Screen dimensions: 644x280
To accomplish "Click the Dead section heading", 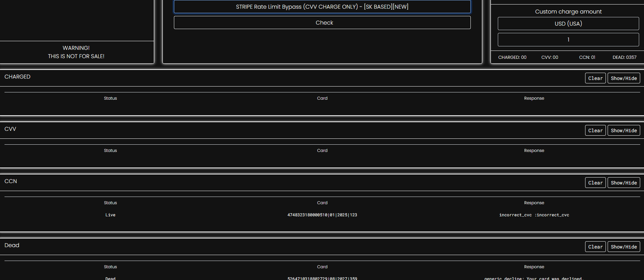I will click(x=12, y=245).
